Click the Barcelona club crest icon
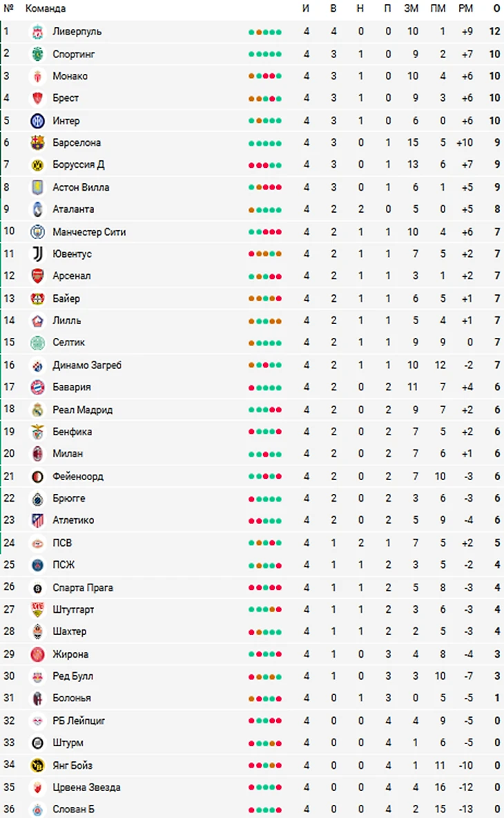504x818 pixels. coord(37,143)
